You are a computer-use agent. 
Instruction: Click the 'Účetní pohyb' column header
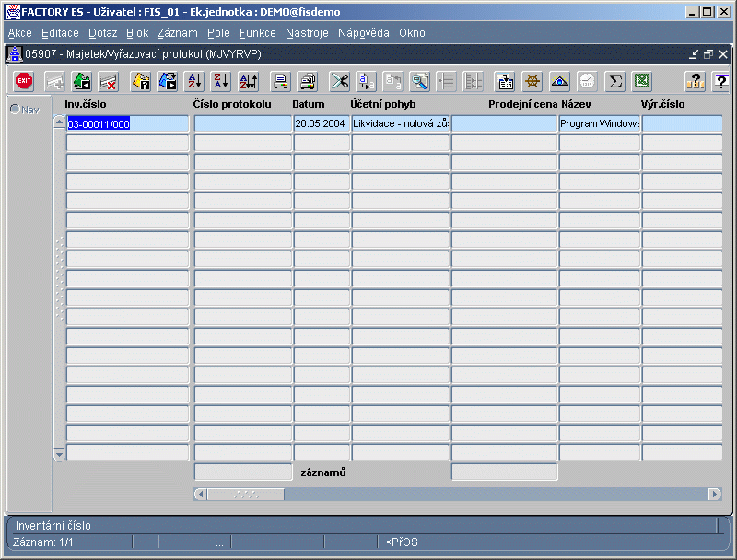coord(382,104)
